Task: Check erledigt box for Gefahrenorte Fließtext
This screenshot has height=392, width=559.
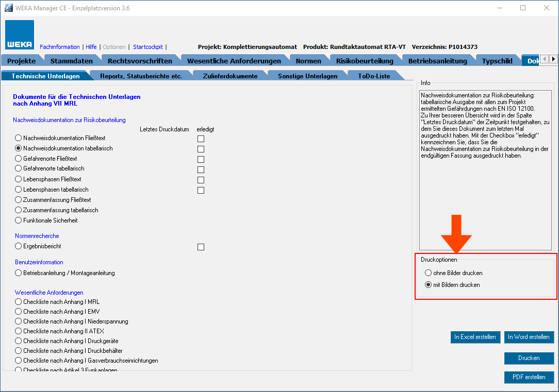Action: tap(201, 159)
